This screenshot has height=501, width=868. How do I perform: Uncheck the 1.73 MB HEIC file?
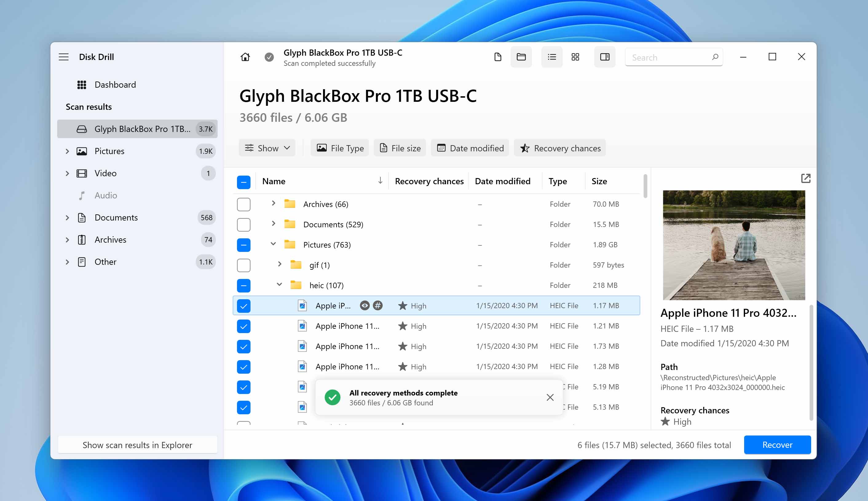click(x=243, y=347)
